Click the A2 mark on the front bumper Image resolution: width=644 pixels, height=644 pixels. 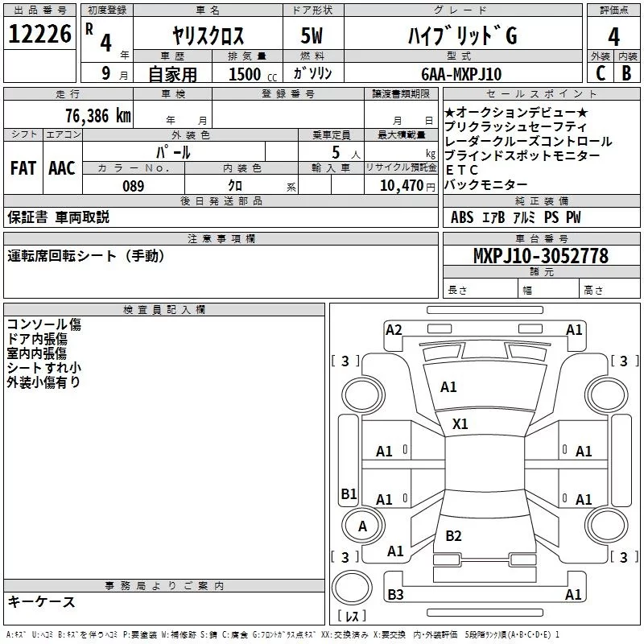pos(394,330)
